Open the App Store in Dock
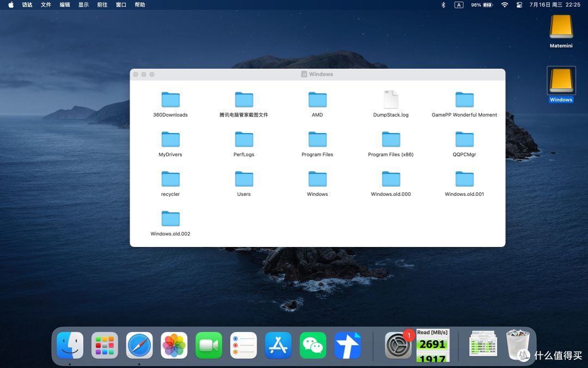The image size is (588, 368). pos(278,346)
